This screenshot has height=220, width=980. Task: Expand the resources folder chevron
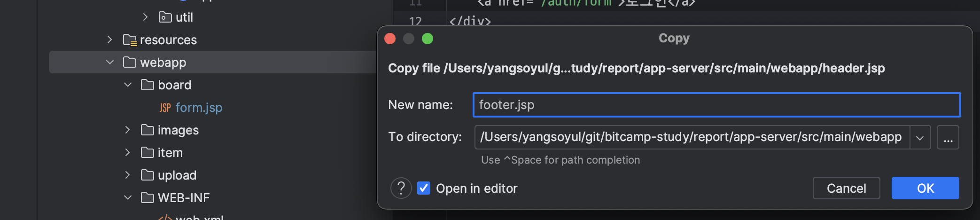coord(109,39)
